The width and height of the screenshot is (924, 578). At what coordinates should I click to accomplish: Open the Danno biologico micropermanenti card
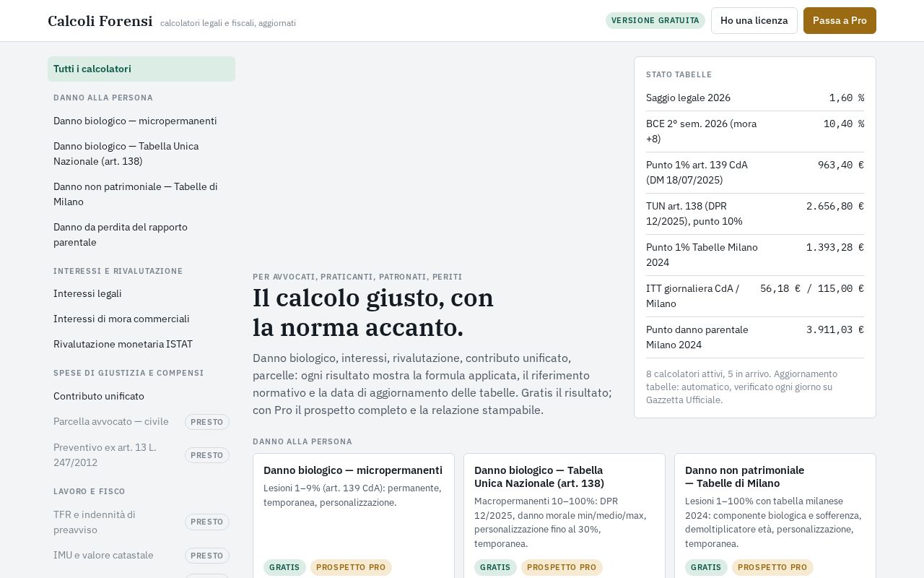[x=354, y=516]
